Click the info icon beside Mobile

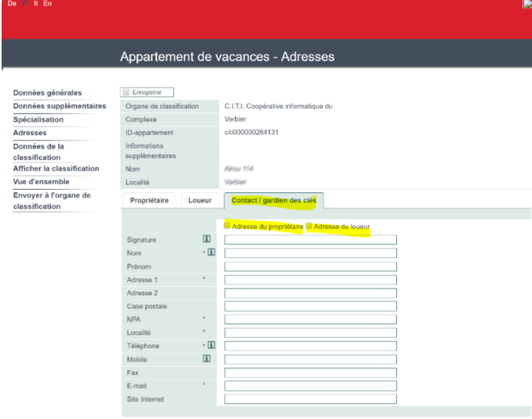click(x=207, y=359)
